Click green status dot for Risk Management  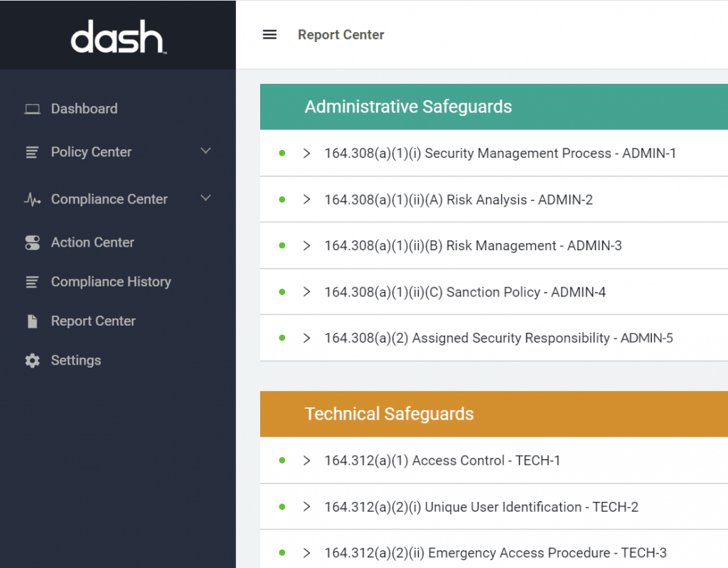[282, 245]
